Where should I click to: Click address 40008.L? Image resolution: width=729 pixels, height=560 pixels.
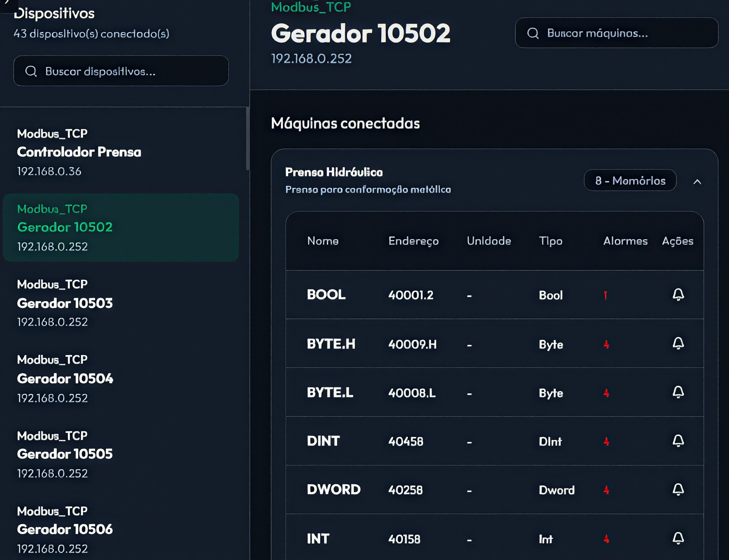[x=412, y=393]
